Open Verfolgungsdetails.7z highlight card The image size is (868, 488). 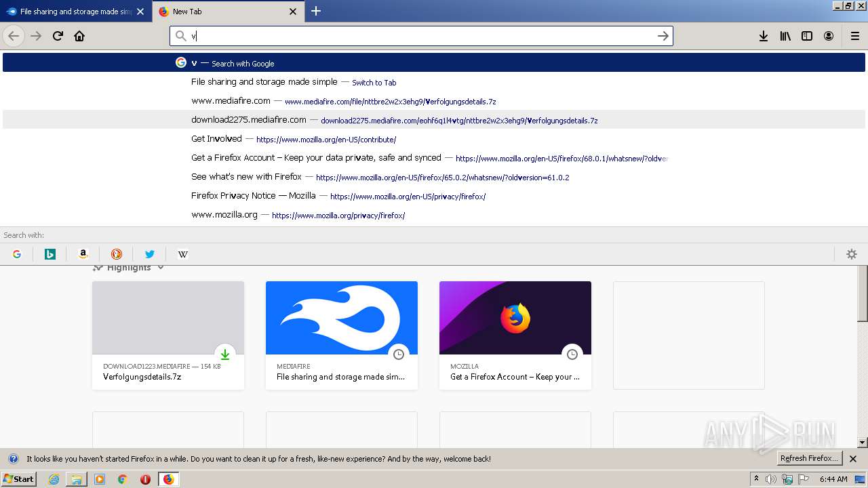[x=168, y=335]
